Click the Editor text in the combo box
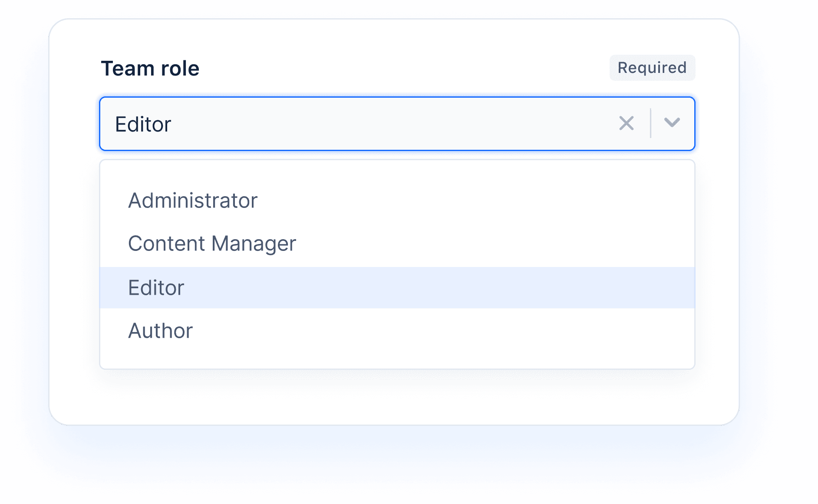This screenshot has width=818, height=504. [x=143, y=124]
